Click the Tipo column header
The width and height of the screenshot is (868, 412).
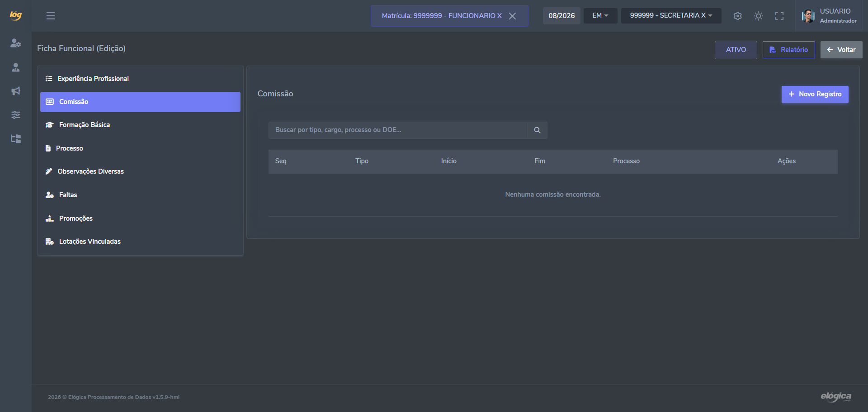coord(362,161)
